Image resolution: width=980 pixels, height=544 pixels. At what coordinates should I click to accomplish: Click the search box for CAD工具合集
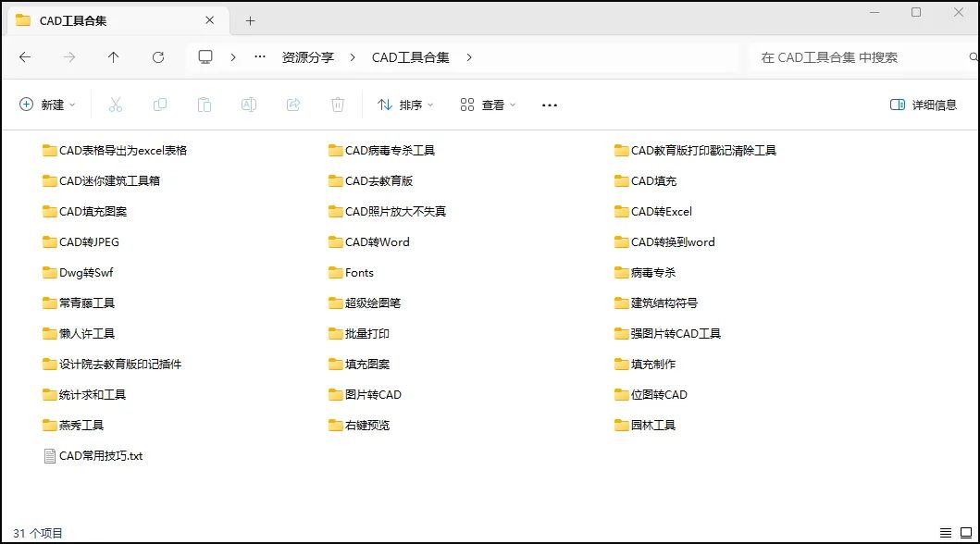862,57
